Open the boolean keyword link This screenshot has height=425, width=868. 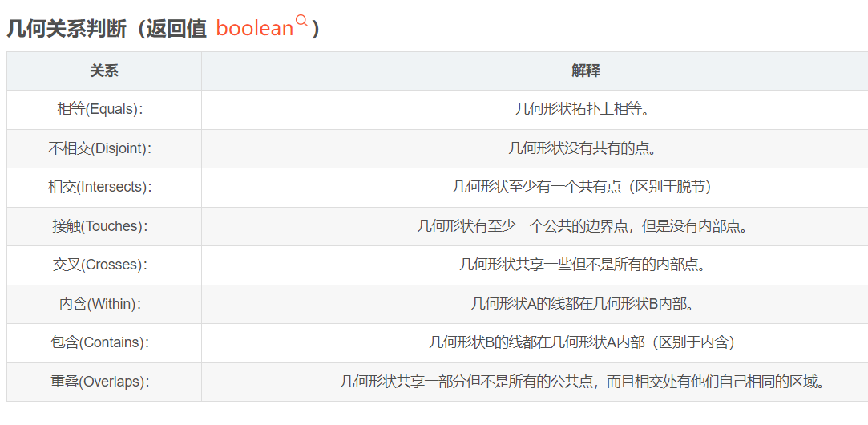pyautogui.click(x=255, y=29)
